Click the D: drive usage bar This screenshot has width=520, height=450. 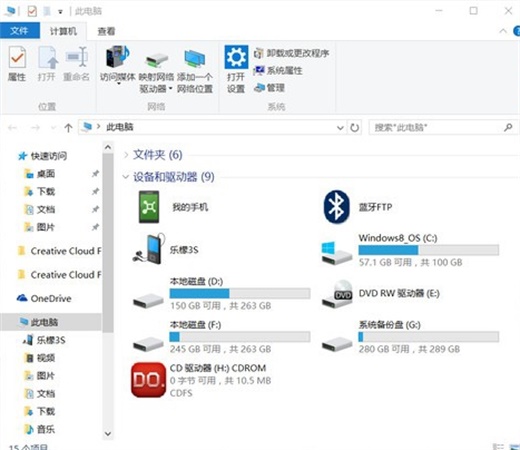pyautogui.click(x=240, y=293)
